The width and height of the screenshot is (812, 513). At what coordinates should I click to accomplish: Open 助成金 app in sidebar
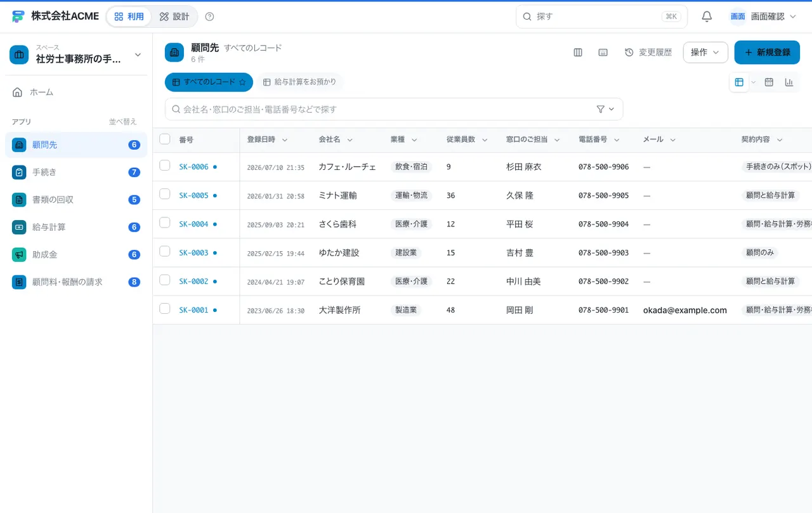[x=76, y=254]
